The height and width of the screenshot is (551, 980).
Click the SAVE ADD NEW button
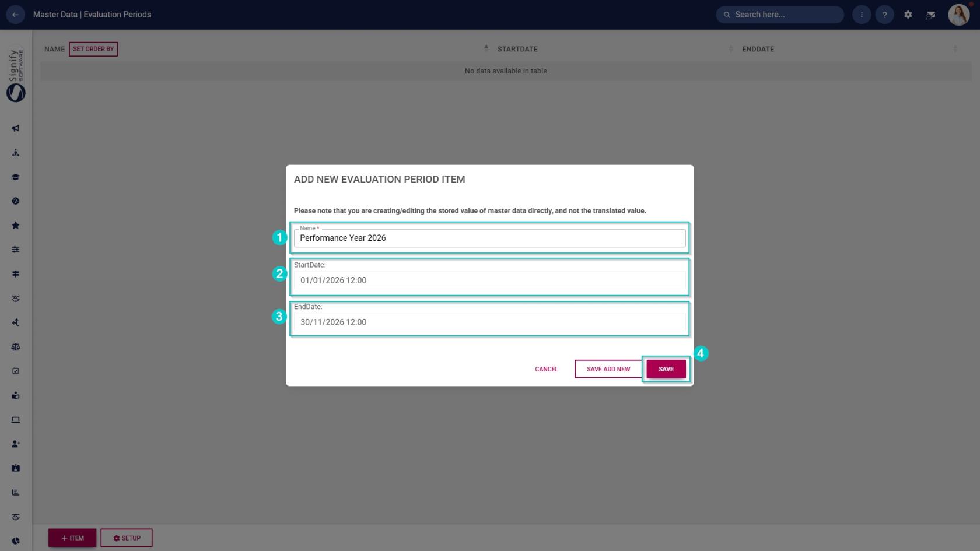[x=608, y=369]
